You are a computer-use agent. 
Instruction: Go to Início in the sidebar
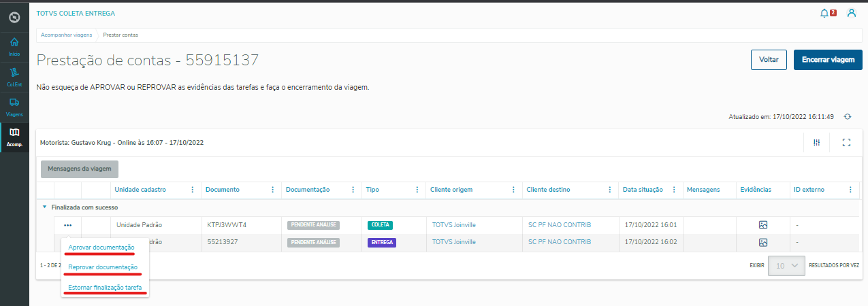14,46
